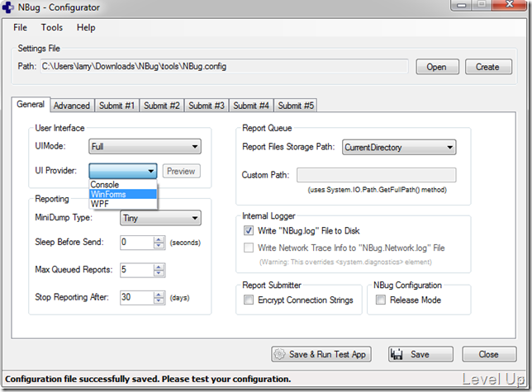Open the File menu
532x392 pixels.
pyautogui.click(x=20, y=27)
